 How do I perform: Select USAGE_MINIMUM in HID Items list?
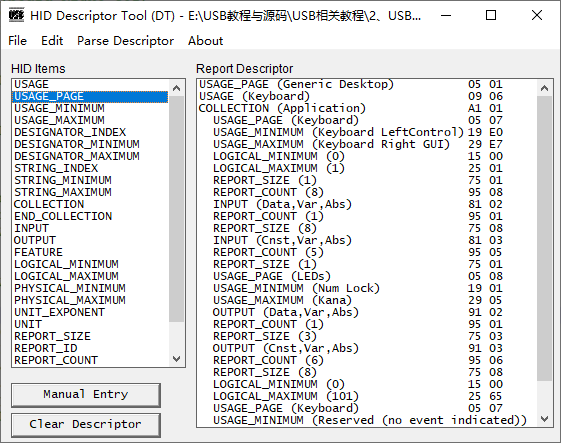click(90, 108)
